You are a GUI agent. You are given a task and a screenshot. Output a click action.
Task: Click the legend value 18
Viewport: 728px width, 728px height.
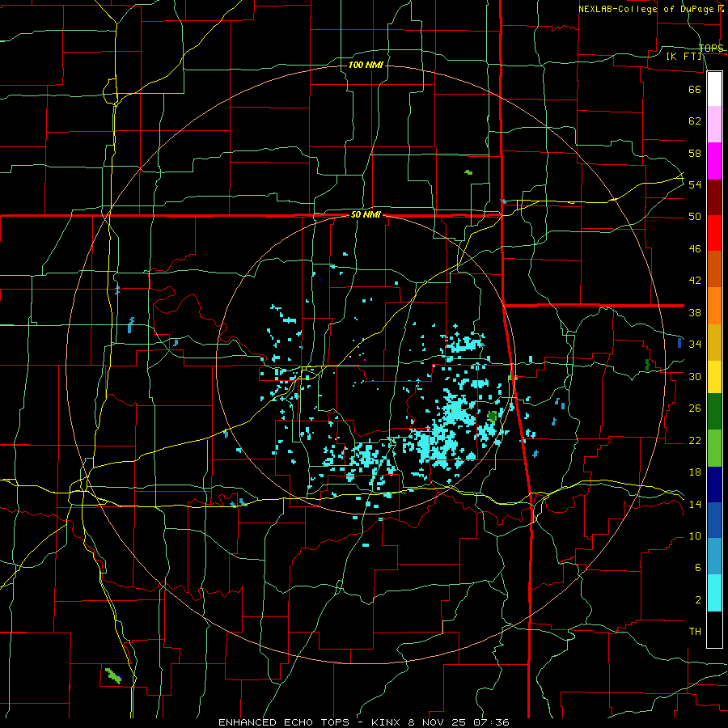click(695, 472)
